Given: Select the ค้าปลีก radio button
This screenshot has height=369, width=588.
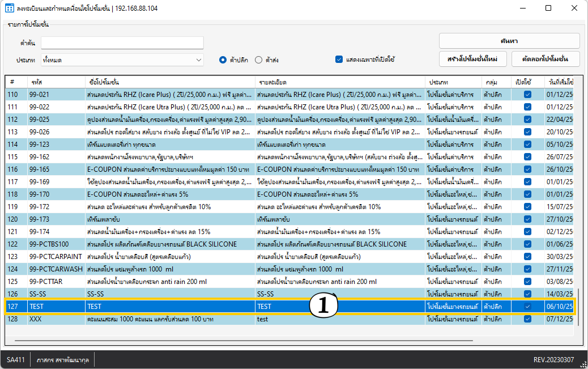Looking at the screenshot, I should pyautogui.click(x=223, y=60).
